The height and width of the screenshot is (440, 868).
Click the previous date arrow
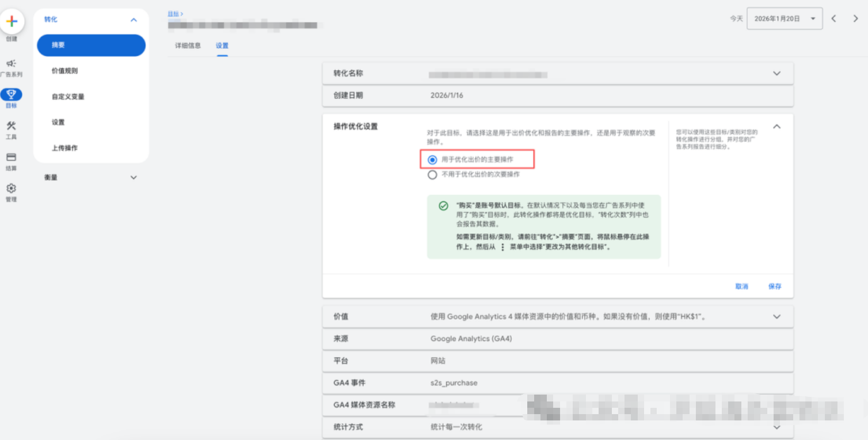(x=833, y=18)
